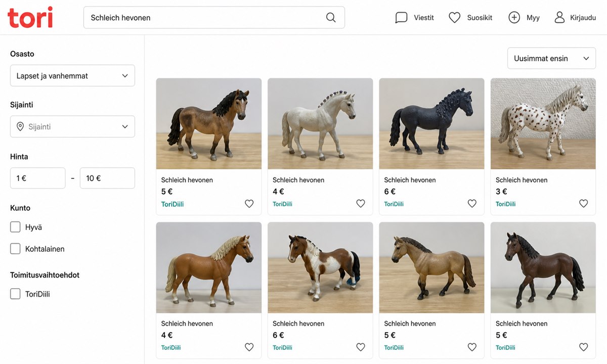This screenshot has width=607, height=364.
Task: Open the Sijainti location dropdown
Action: 72,126
